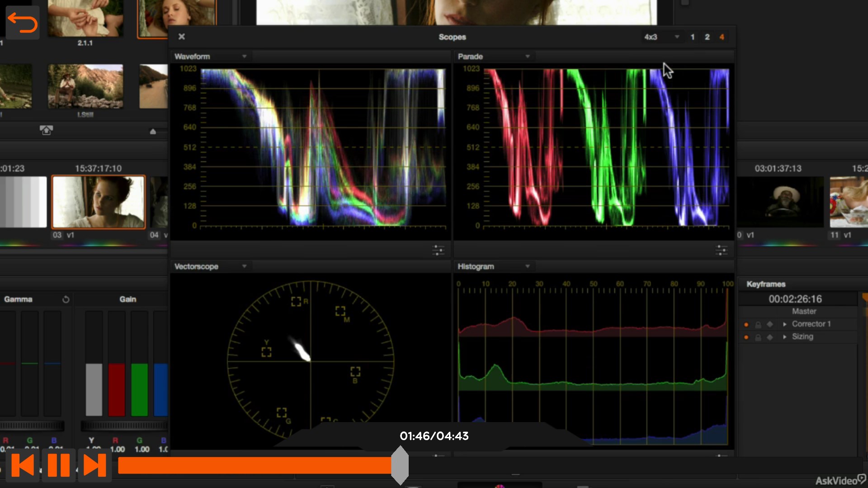Click the Corrector 1 keyframe diamond icon
The image size is (868, 488).
[x=770, y=324]
